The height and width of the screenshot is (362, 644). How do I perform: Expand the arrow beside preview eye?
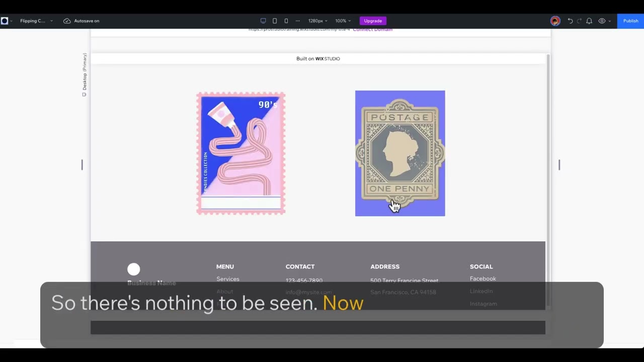pos(610,21)
